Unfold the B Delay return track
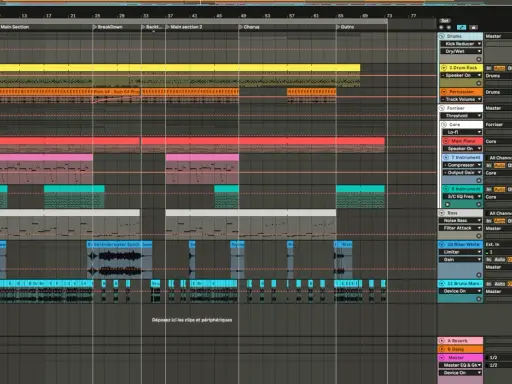This screenshot has width=512, height=384. (x=442, y=349)
